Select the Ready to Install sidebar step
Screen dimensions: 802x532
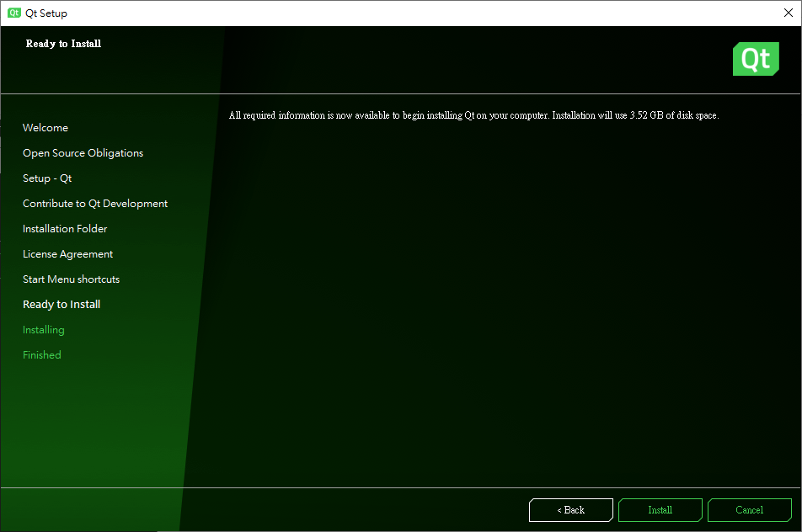pyautogui.click(x=61, y=304)
